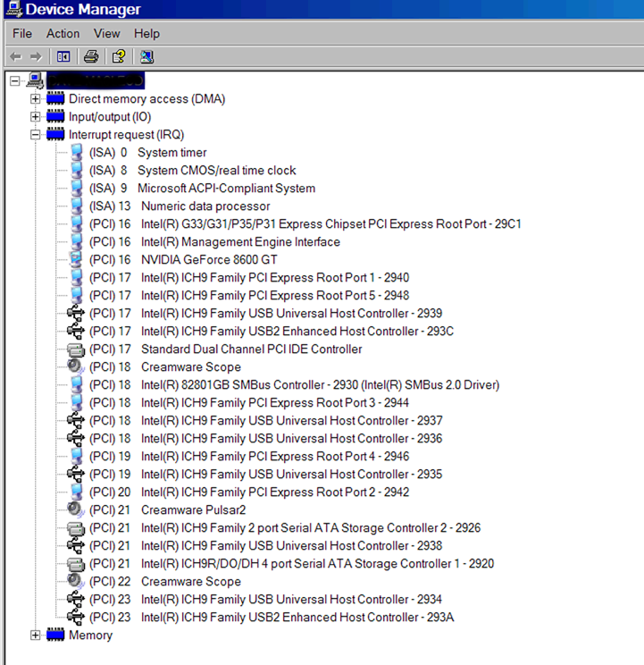This screenshot has height=665, width=644.
Task: Click the Print toolbar icon
Action: coord(91,56)
